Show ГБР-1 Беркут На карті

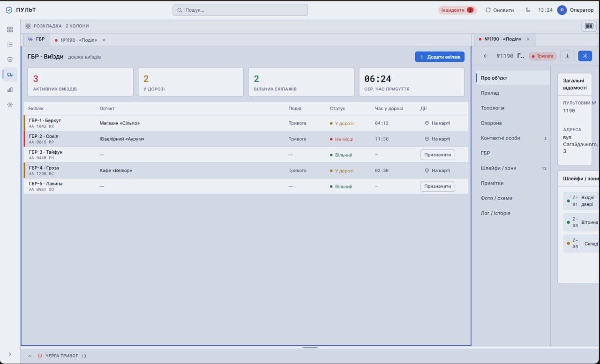pyautogui.click(x=437, y=123)
